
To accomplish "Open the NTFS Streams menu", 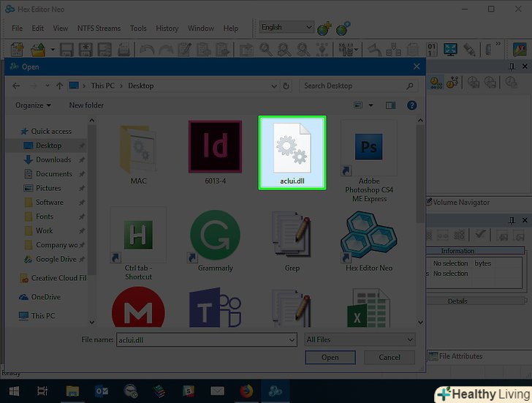I will coord(99,29).
